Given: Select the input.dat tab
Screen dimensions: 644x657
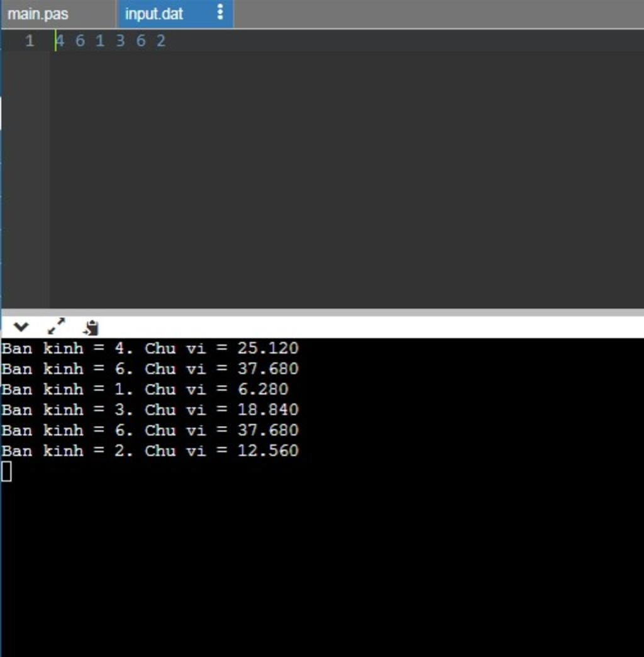Looking at the screenshot, I should [154, 14].
